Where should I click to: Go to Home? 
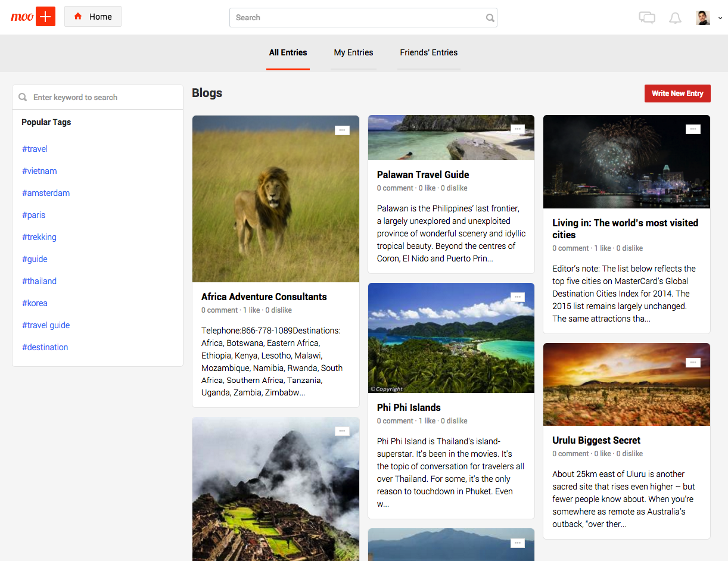(x=93, y=17)
